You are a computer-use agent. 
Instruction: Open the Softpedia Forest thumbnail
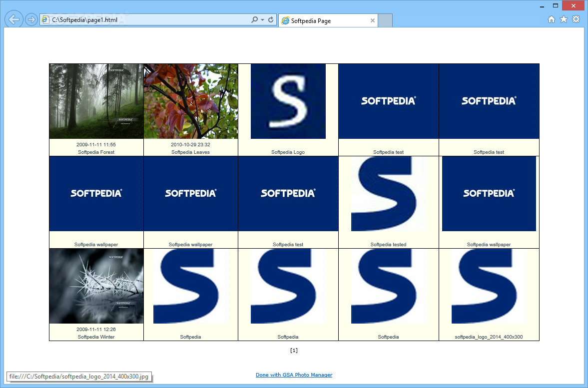tap(96, 101)
